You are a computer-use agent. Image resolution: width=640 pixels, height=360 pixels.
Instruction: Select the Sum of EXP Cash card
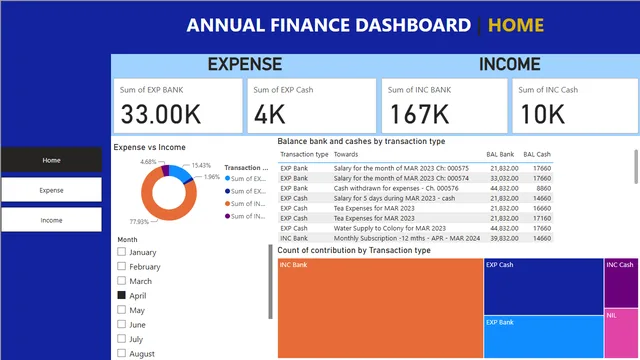click(311, 106)
